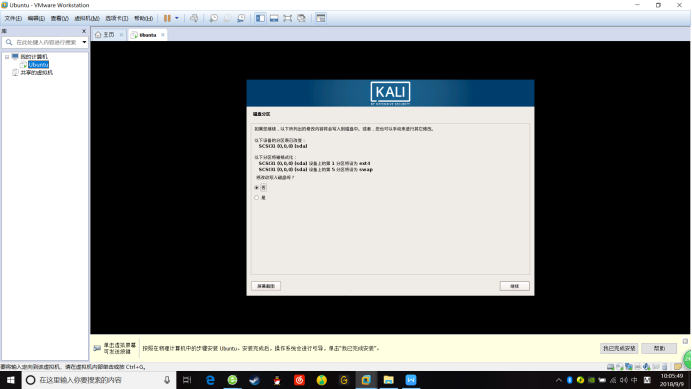Click the sound card status icon
Screen dimensions: 692x389
[x=647, y=366]
